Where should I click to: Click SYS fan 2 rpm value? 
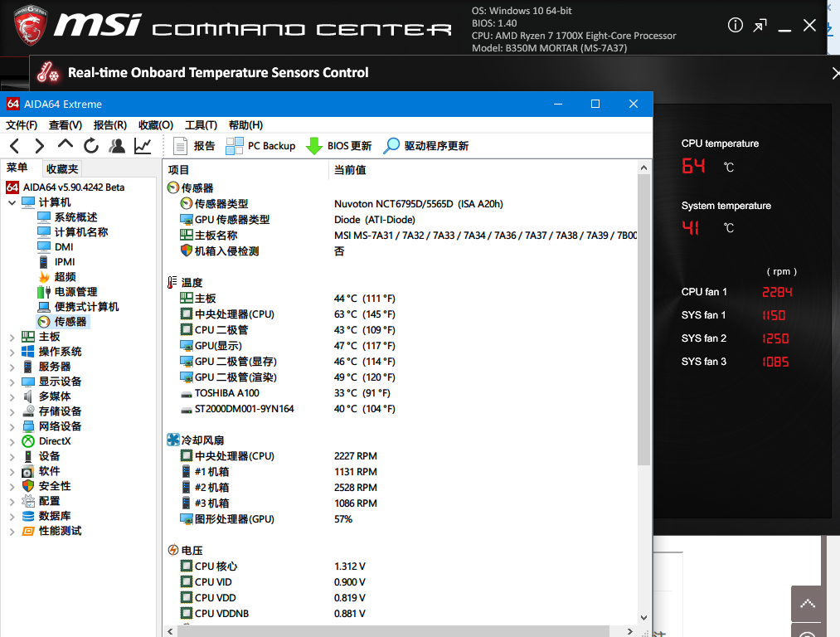point(775,338)
